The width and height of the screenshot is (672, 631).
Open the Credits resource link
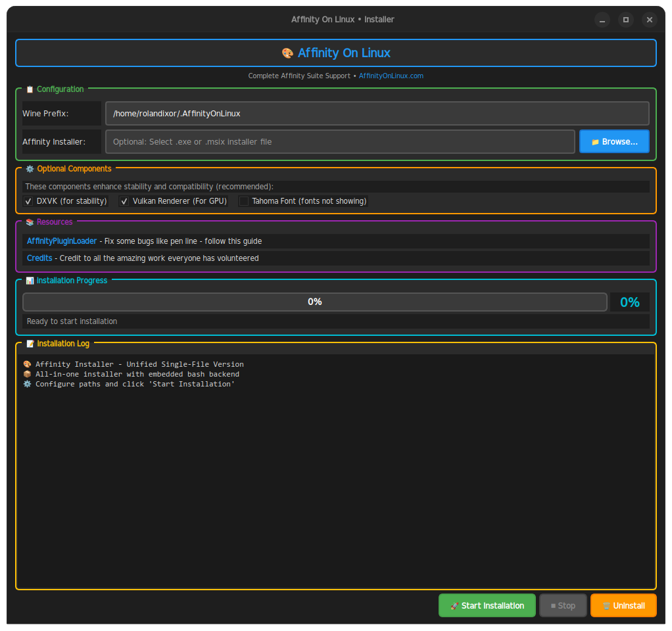(x=39, y=258)
